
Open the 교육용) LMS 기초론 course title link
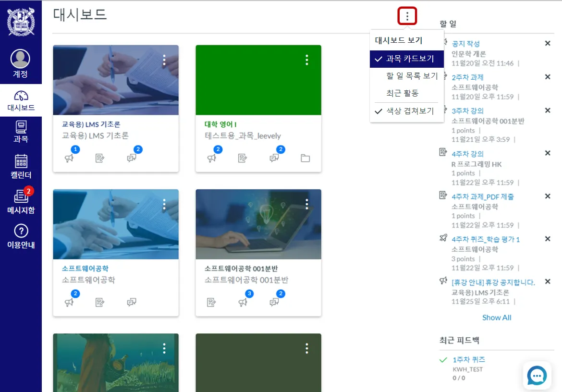[x=91, y=124]
